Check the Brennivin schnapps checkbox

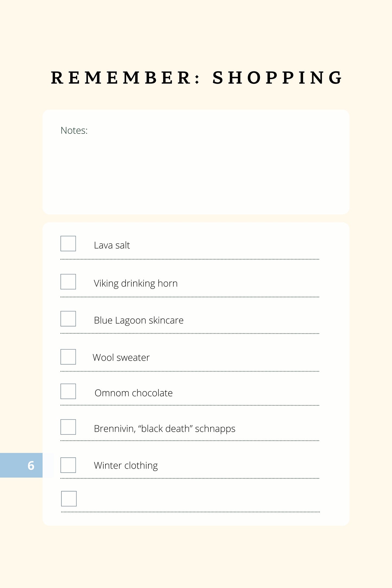coord(68,427)
